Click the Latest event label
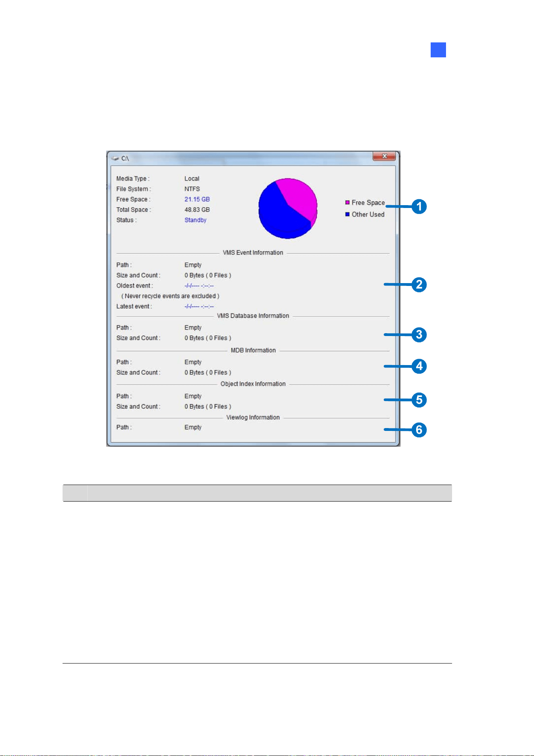The width and height of the screenshot is (534, 756). tap(134, 307)
